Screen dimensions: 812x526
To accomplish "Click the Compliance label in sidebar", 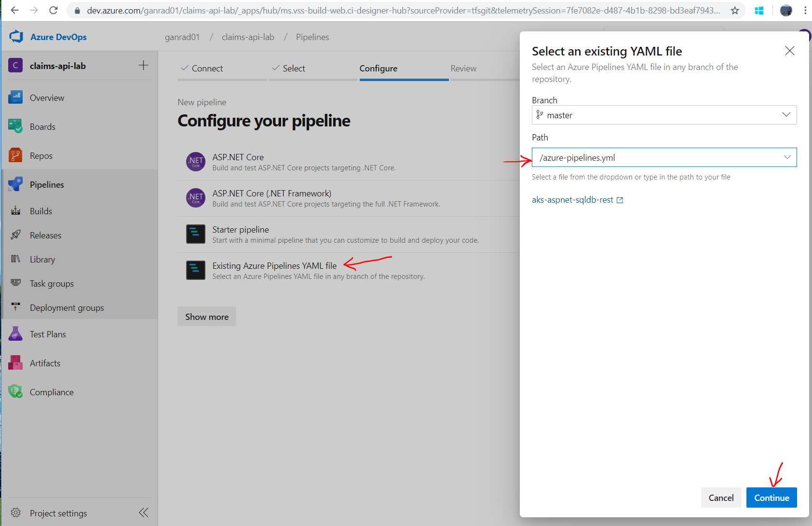I will tap(52, 392).
